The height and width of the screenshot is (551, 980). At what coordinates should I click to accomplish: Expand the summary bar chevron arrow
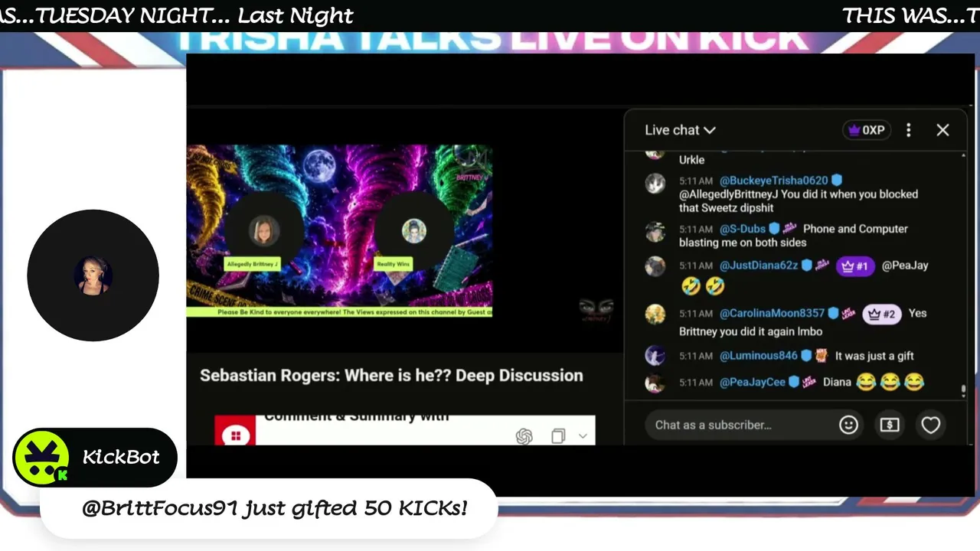pyautogui.click(x=583, y=436)
